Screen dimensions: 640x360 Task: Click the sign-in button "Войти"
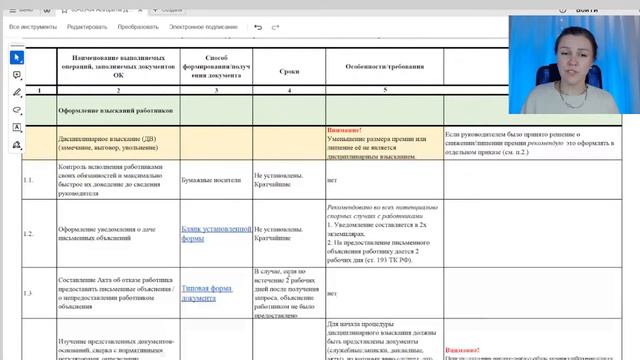[x=587, y=10]
